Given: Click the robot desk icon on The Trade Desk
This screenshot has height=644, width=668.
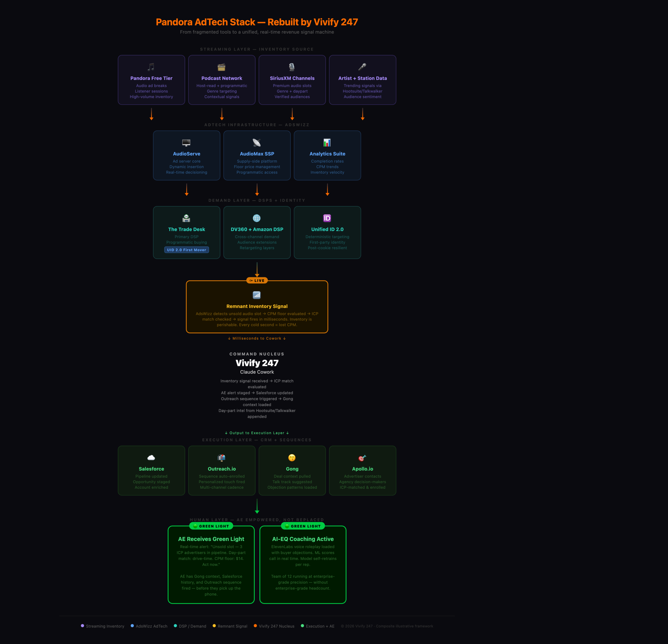Looking at the screenshot, I should coord(186,218).
